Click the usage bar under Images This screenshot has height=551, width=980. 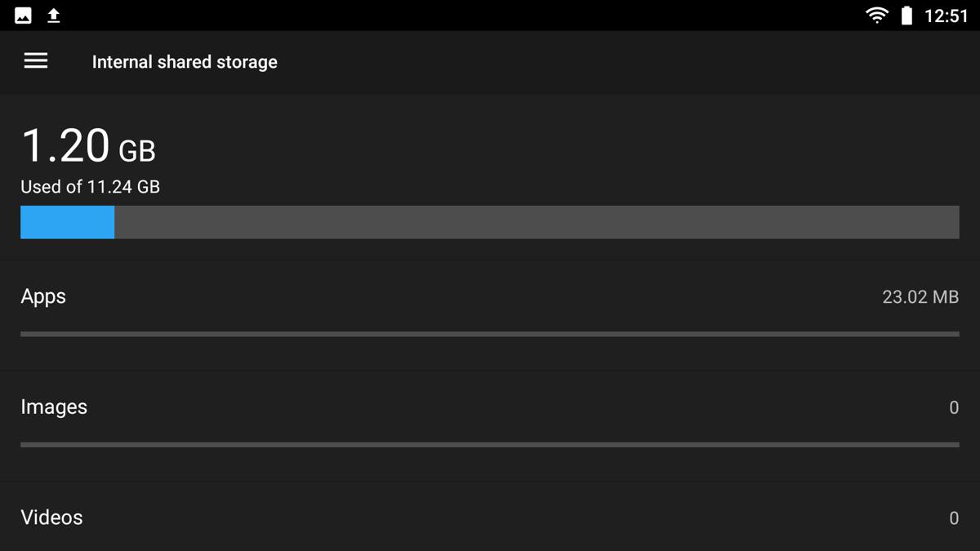[x=490, y=445]
